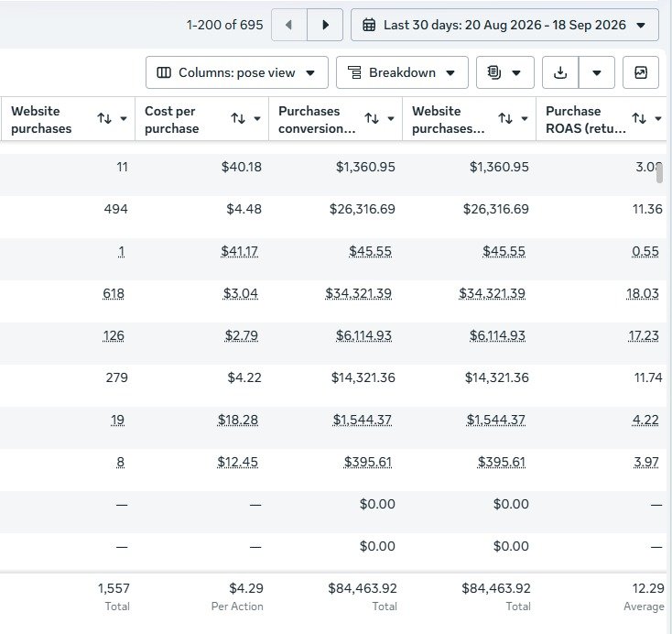This screenshot has width=672, height=634.
Task: Sort by Cost per purchase arrows
Action: tap(238, 118)
